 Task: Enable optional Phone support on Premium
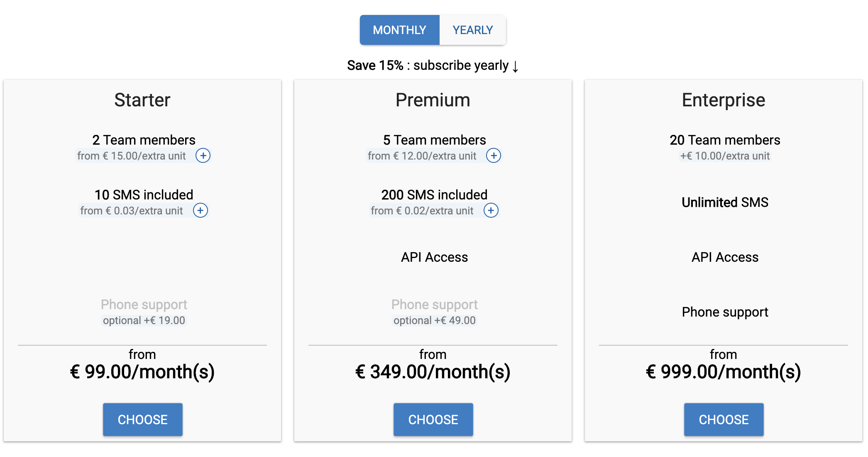434,320
